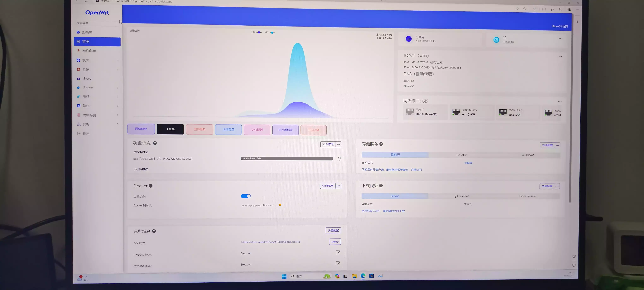Open disk details circle icon beside sda bar
The height and width of the screenshot is (290, 644).
(339, 159)
